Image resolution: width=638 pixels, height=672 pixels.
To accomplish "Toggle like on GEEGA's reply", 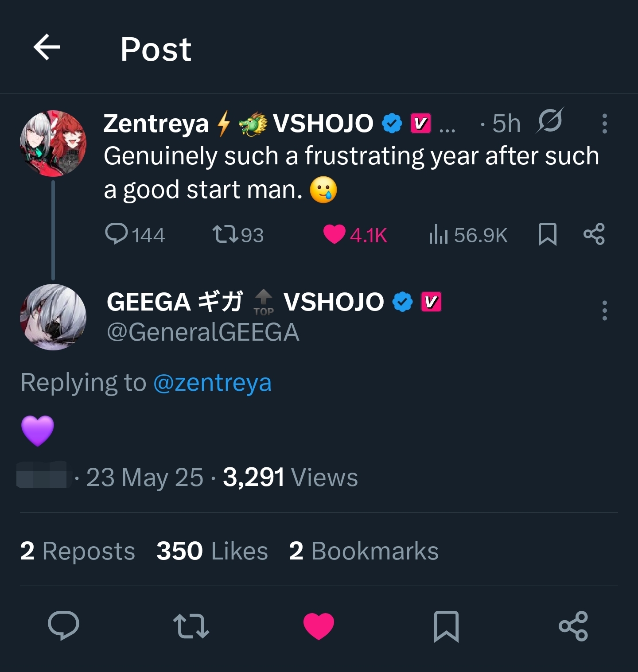I will (x=319, y=625).
